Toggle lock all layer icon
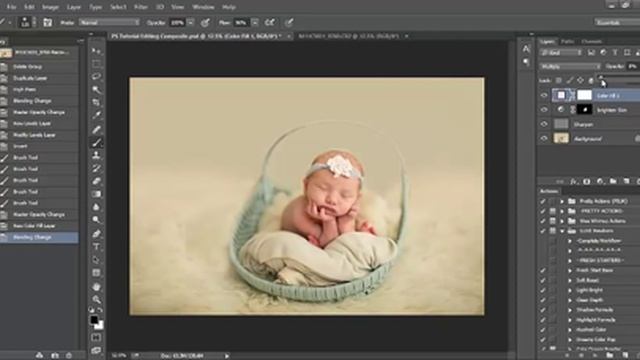Screen dimensions: 640x360 (591, 80)
